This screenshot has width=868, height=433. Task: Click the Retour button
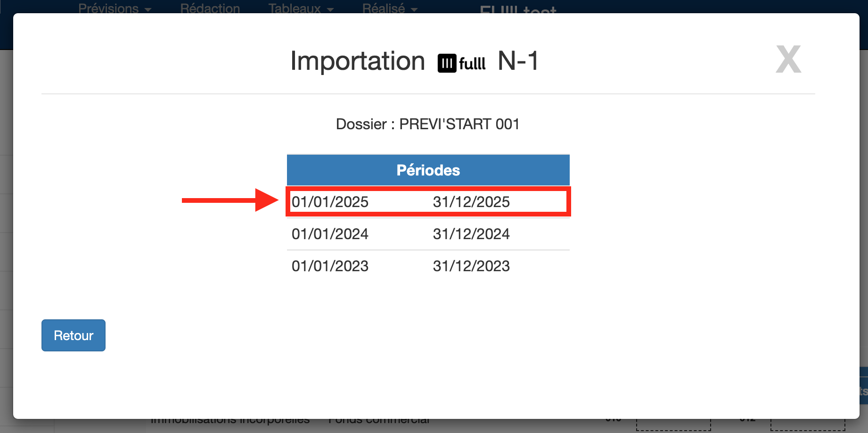pos(74,335)
